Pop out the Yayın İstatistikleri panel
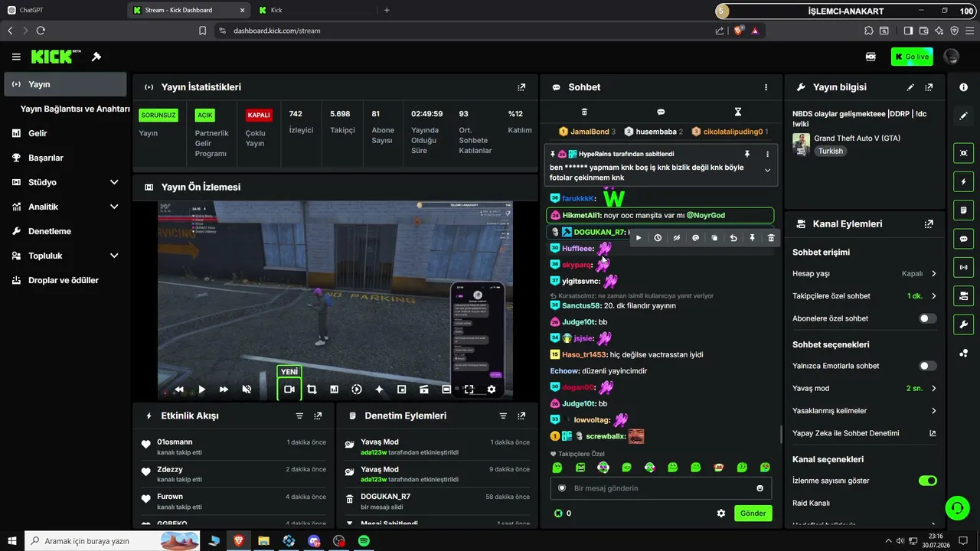Screen dimensions: 980x551 tap(521, 87)
